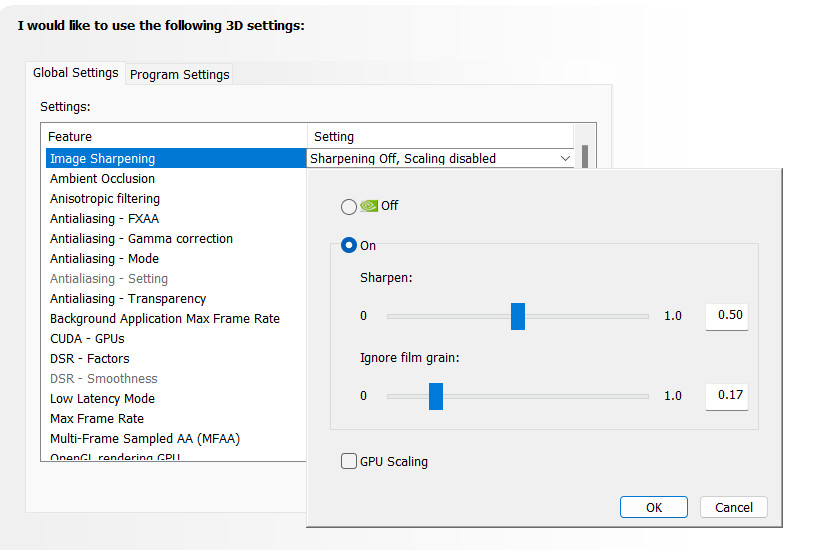The width and height of the screenshot is (819, 550).
Task: Select the Global Settings tab
Action: pyautogui.click(x=76, y=73)
